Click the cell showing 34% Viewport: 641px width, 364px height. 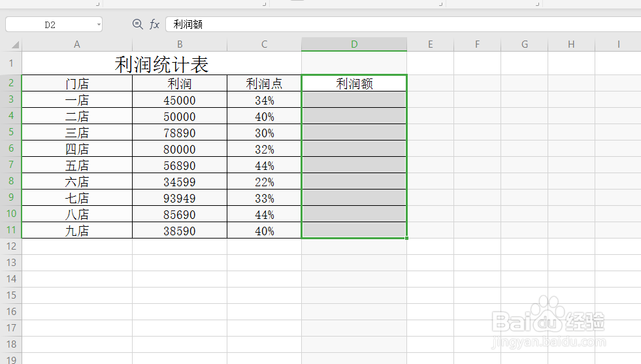(264, 100)
